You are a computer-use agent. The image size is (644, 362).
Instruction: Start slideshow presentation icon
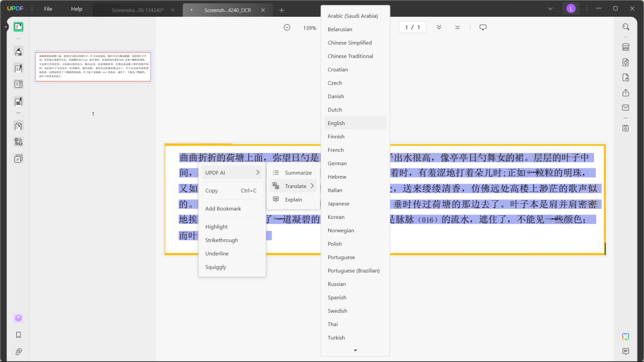483,28
